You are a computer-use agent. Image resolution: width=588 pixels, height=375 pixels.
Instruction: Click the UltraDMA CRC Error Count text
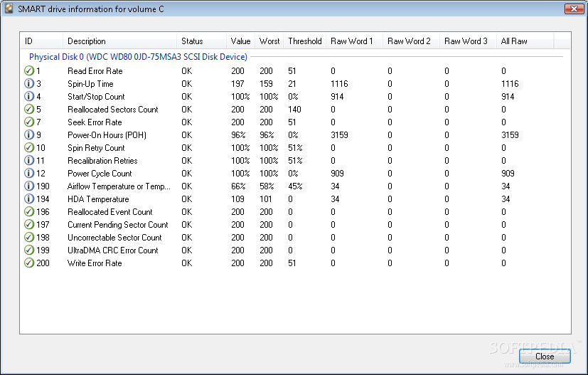[x=112, y=250]
